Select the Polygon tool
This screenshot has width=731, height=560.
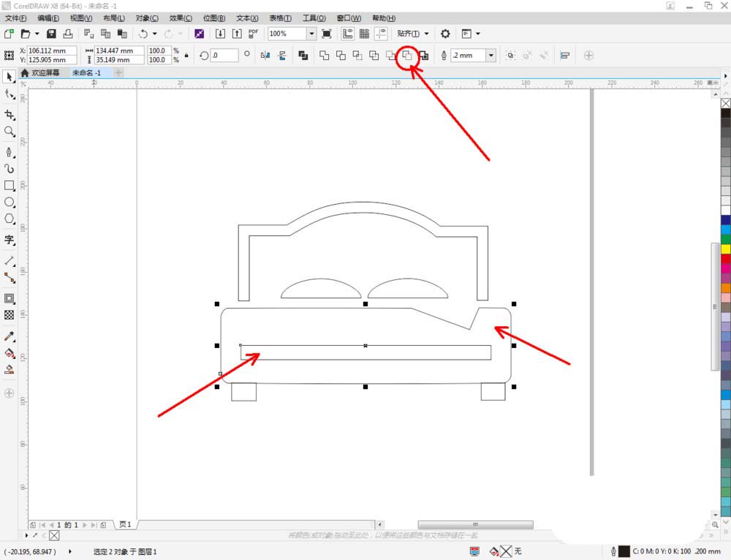[9, 219]
